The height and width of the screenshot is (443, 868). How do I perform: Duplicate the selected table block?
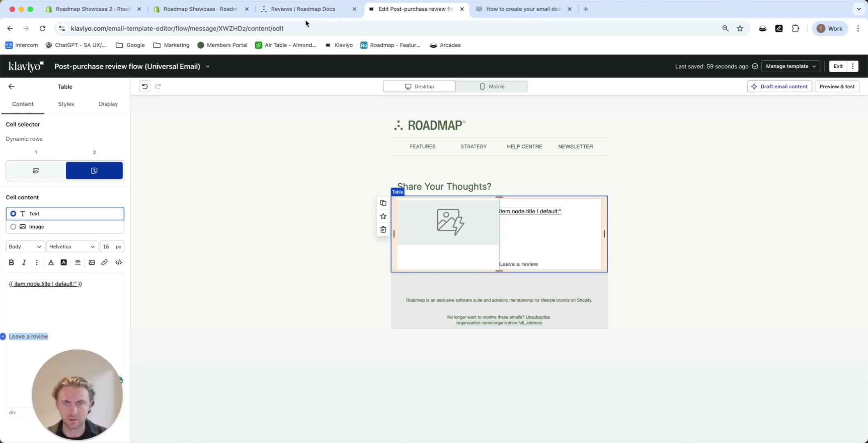(x=383, y=203)
